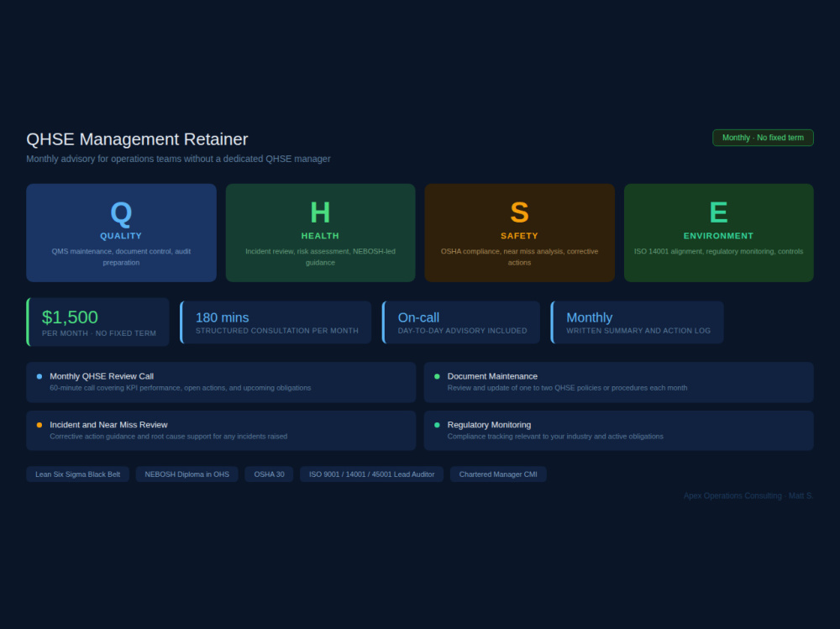The height and width of the screenshot is (629, 840).
Task: Click the Compliance tracking relevant description
Action: point(555,437)
